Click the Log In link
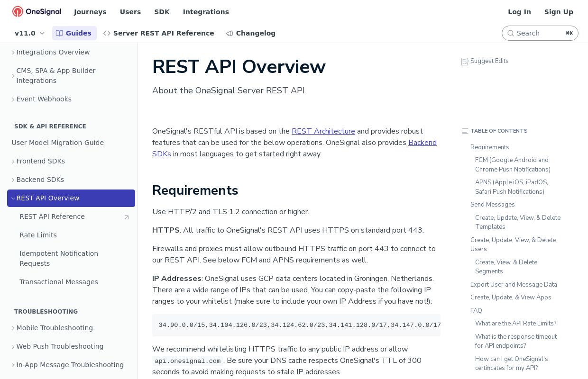 pos(519,12)
